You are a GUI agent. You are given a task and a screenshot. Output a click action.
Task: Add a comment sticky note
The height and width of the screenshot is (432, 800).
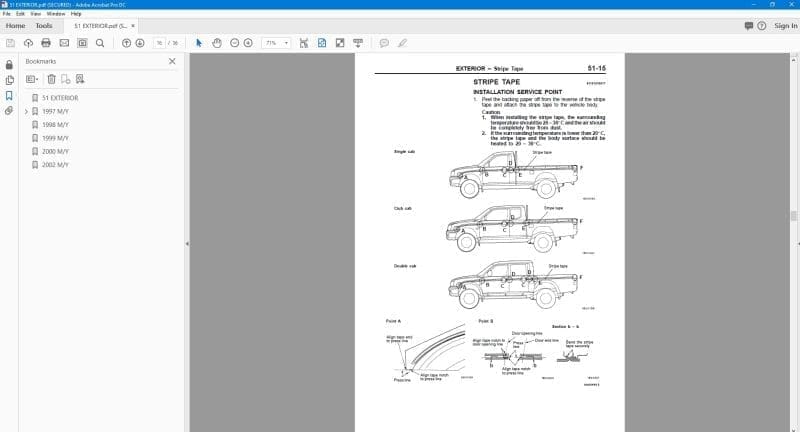click(x=384, y=43)
